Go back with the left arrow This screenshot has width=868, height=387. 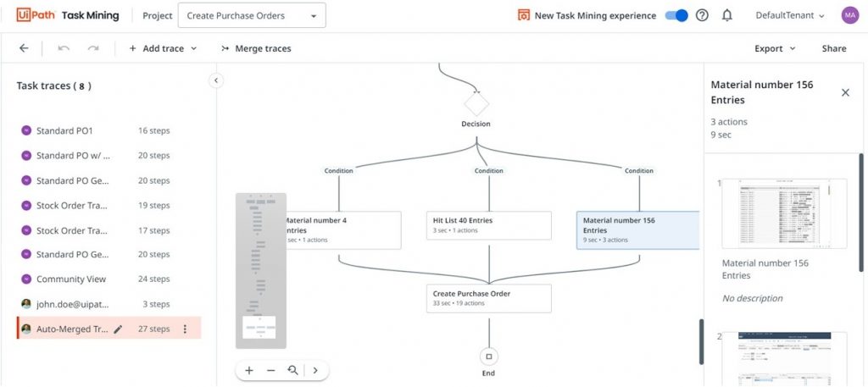click(x=24, y=48)
